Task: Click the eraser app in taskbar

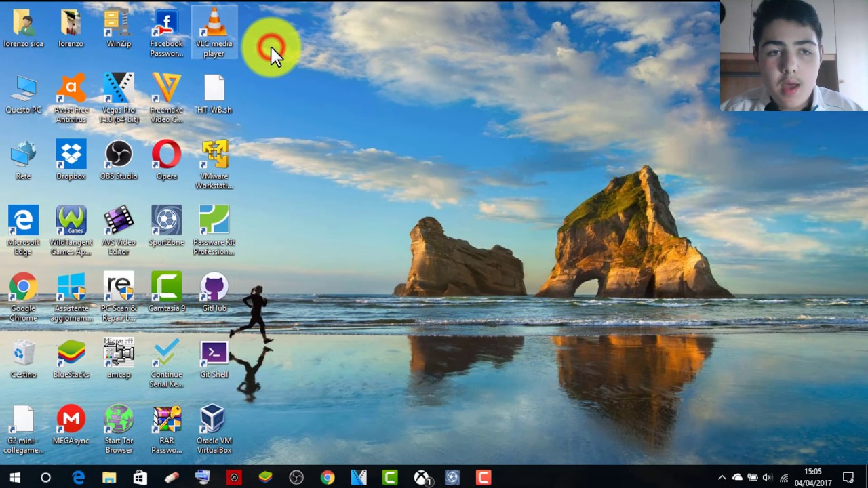Action: [172, 478]
